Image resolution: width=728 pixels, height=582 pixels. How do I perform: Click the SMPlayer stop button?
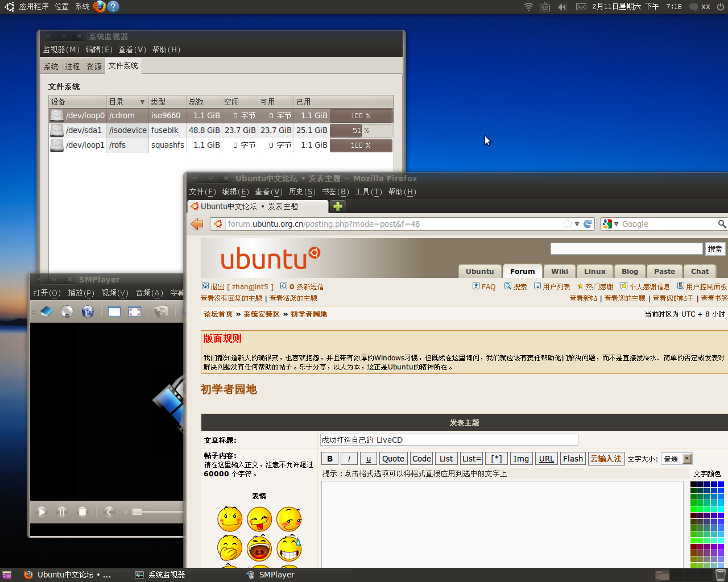pyautogui.click(x=82, y=512)
